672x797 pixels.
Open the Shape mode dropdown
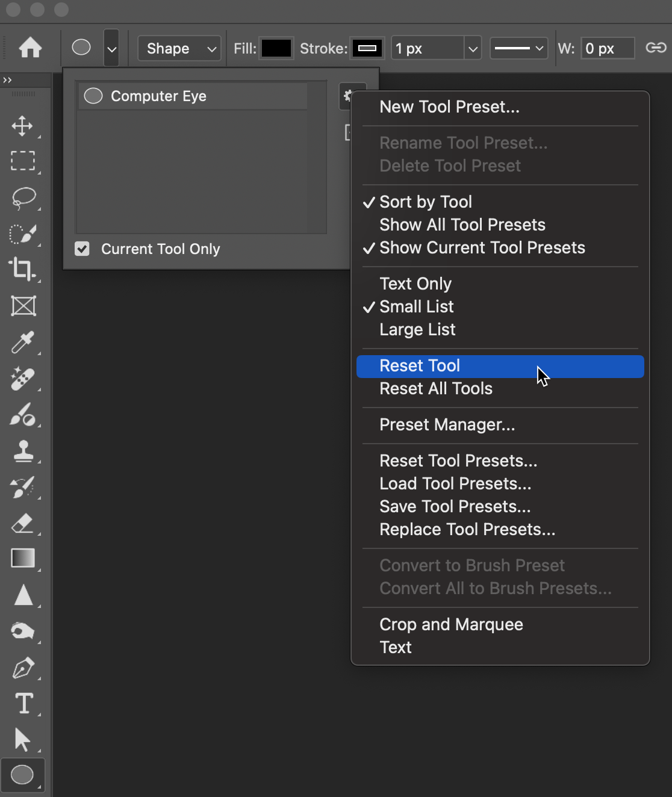[179, 48]
